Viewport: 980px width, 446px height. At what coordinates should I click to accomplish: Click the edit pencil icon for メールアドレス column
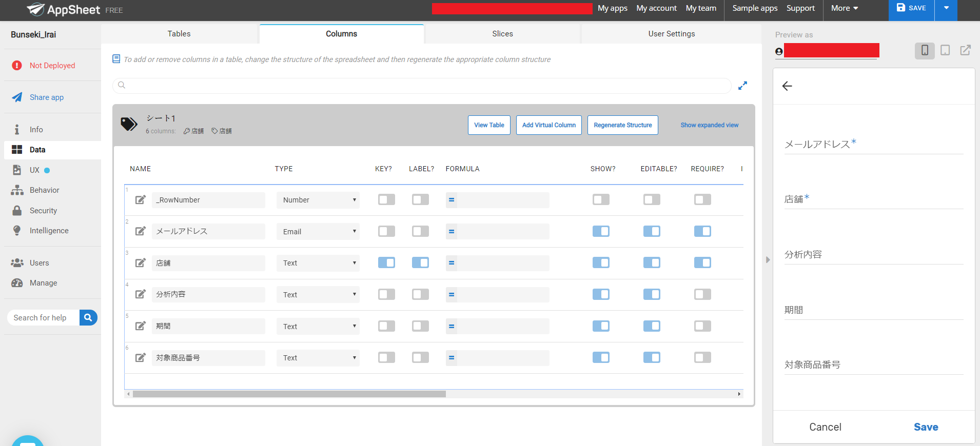(x=140, y=231)
